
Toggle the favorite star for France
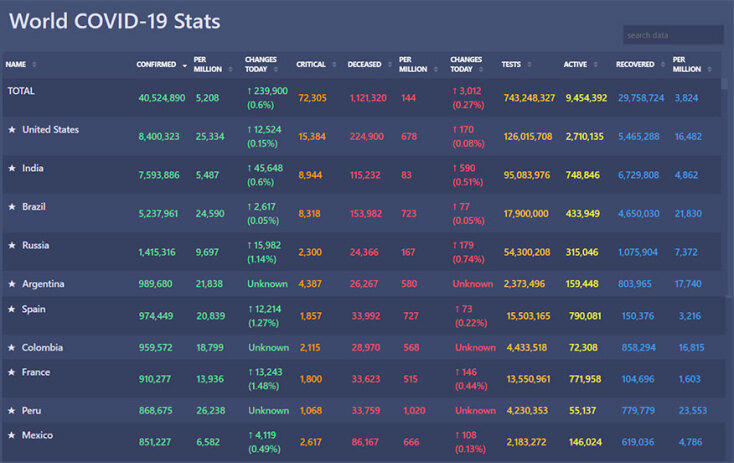pyautogui.click(x=12, y=373)
